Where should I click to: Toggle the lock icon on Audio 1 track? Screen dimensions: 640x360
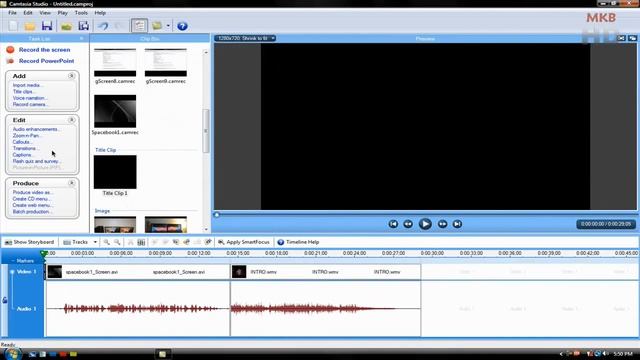[x=4, y=300]
